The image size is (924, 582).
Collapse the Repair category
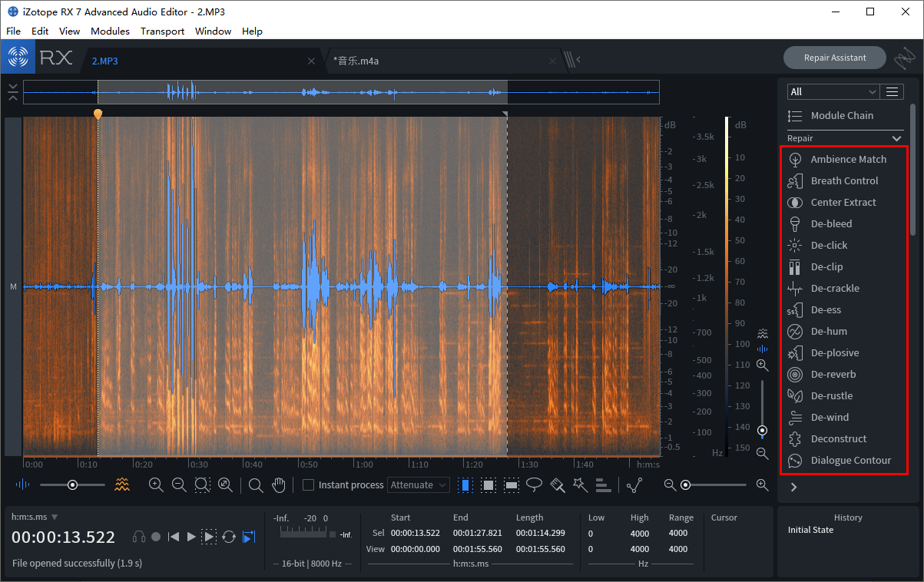pyautogui.click(x=896, y=138)
